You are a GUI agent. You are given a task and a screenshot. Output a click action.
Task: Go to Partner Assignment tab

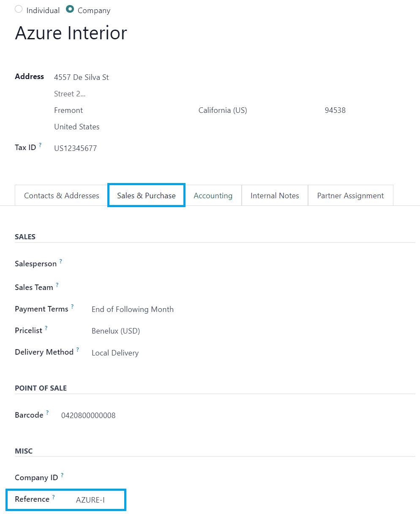click(351, 196)
